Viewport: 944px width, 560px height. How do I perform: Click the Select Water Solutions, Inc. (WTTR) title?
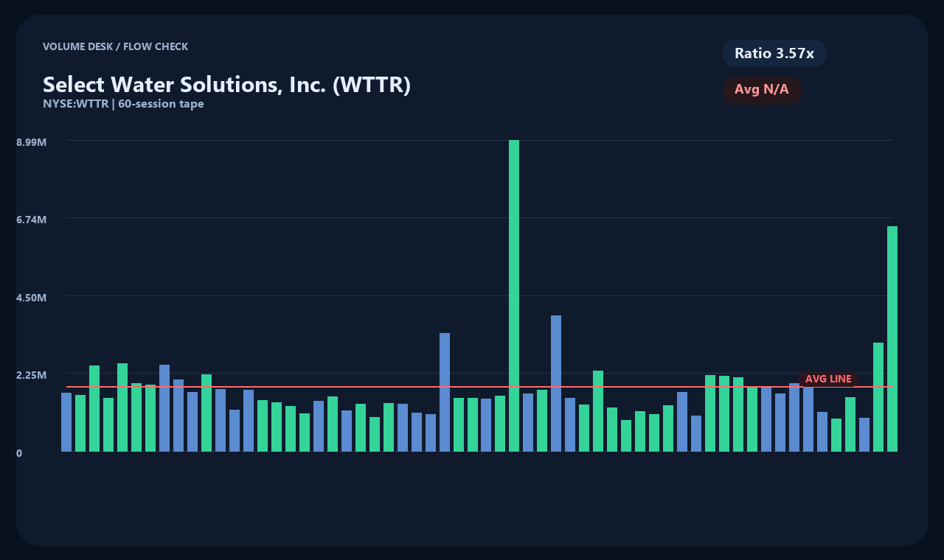(x=226, y=85)
